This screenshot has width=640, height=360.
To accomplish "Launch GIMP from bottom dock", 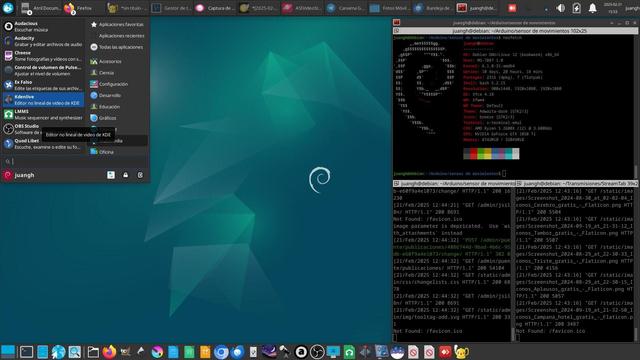I will point(125,352).
